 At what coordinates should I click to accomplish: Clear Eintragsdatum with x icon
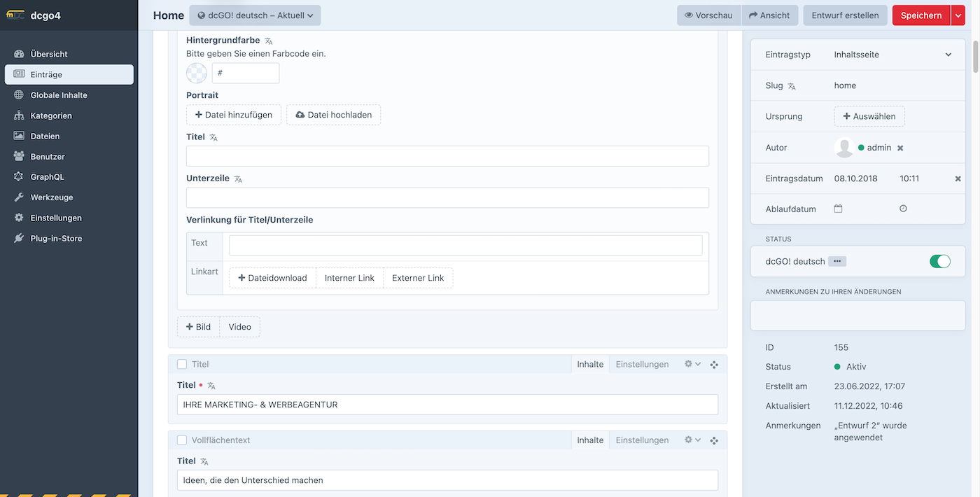tap(958, 178)
